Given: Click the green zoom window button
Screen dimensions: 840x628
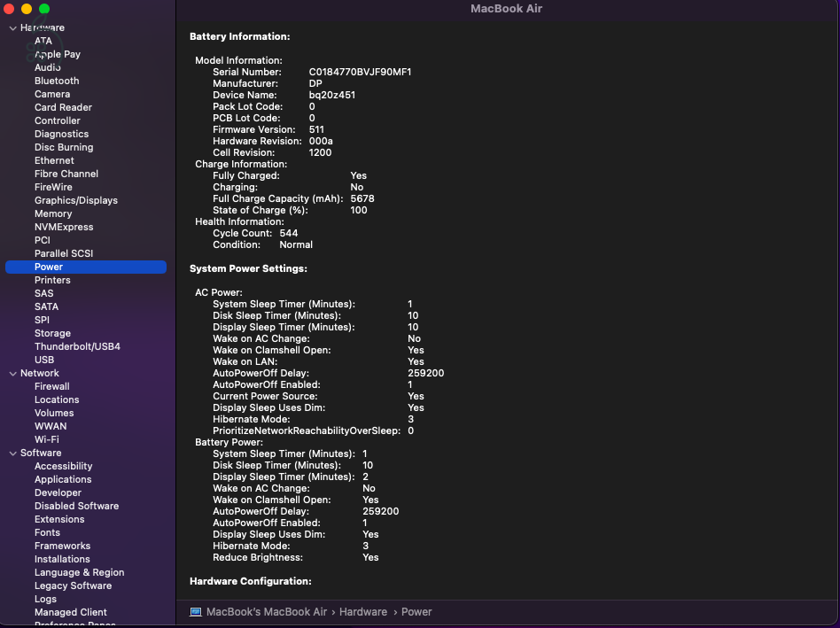Looking at the screenshot, I should (x=44, y=9).
